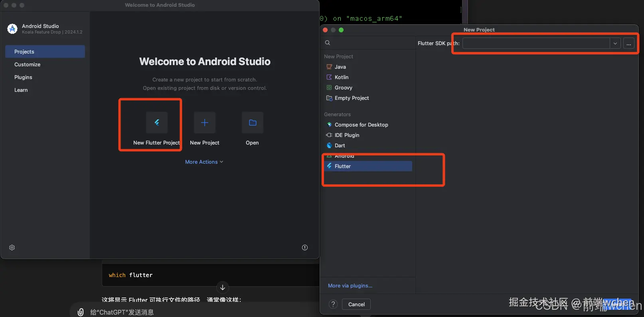Click the Open folder icon
This screenshot has width=644, height=317.
pos(253,123)
